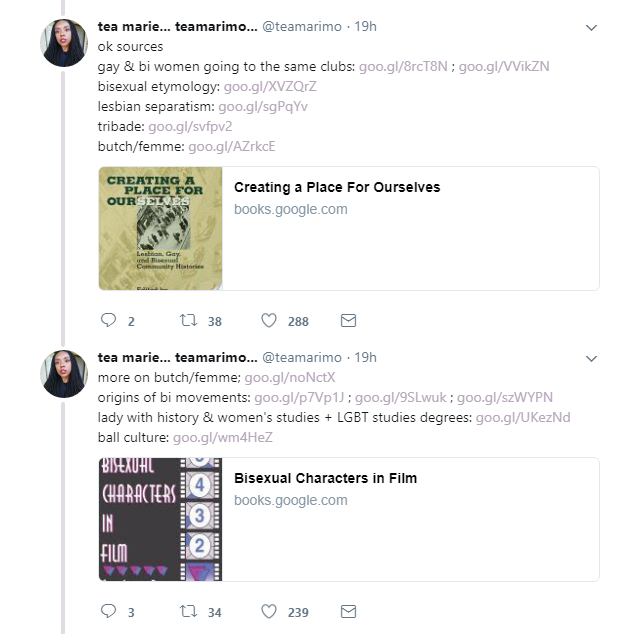Reply to the second tweet with 3 replies

pos(110,612)
